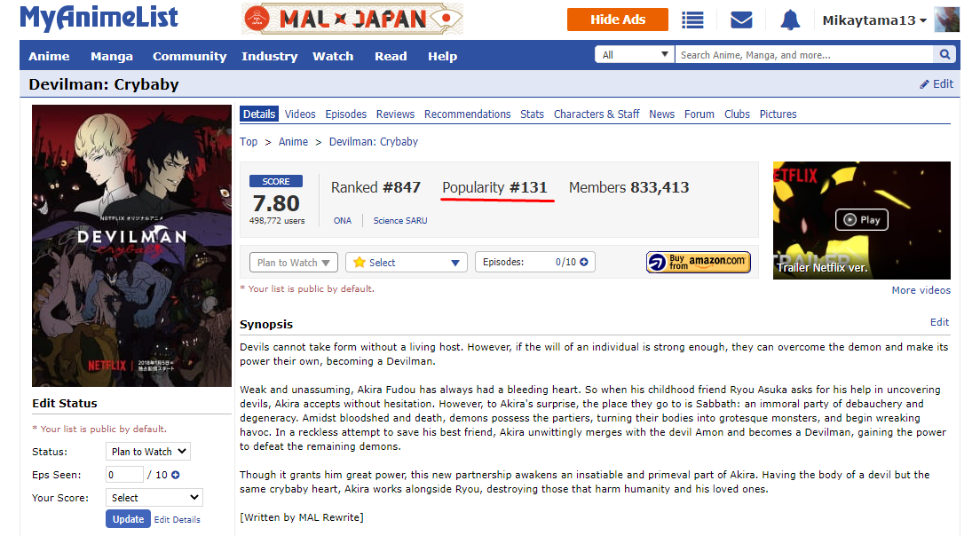Image resolution: width=980 pixels, height=536 pixels.
Task: Play the Netflix trailer video
Action: (862, 220)
